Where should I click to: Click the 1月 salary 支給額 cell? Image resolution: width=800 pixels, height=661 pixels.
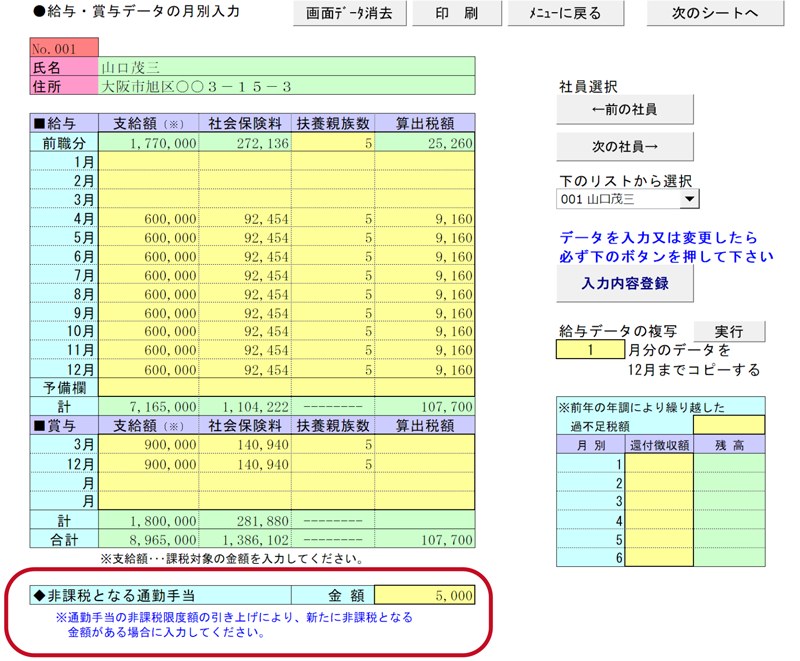click(150, 162)
